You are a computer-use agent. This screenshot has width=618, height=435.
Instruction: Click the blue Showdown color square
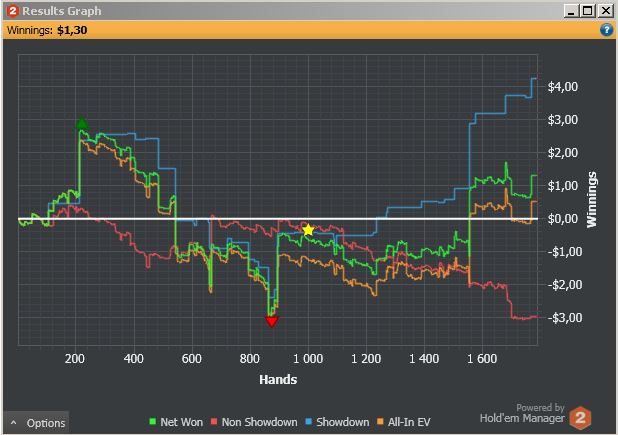[x=309, y=422]
